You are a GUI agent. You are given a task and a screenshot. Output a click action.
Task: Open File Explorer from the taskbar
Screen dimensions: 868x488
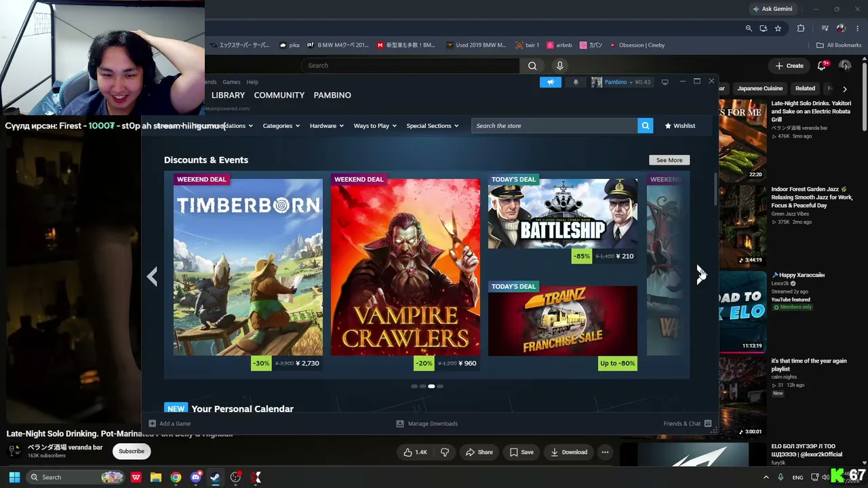click(155, 477)
